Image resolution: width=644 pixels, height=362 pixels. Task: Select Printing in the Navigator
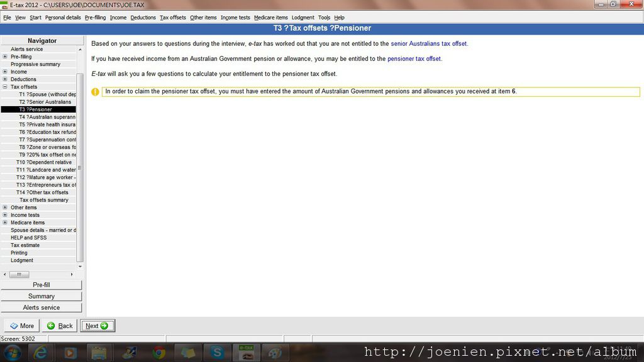point(19,253)
